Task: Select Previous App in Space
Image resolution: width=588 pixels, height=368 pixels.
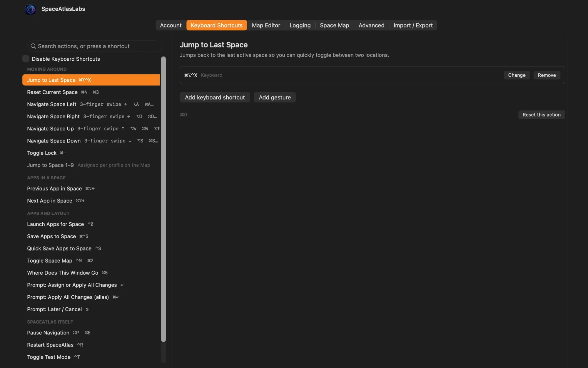Action: click(x=91, y=188)
